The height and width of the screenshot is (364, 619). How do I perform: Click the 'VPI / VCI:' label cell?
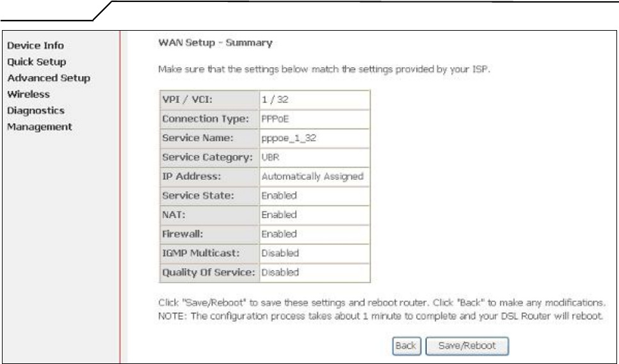(209, 100)
